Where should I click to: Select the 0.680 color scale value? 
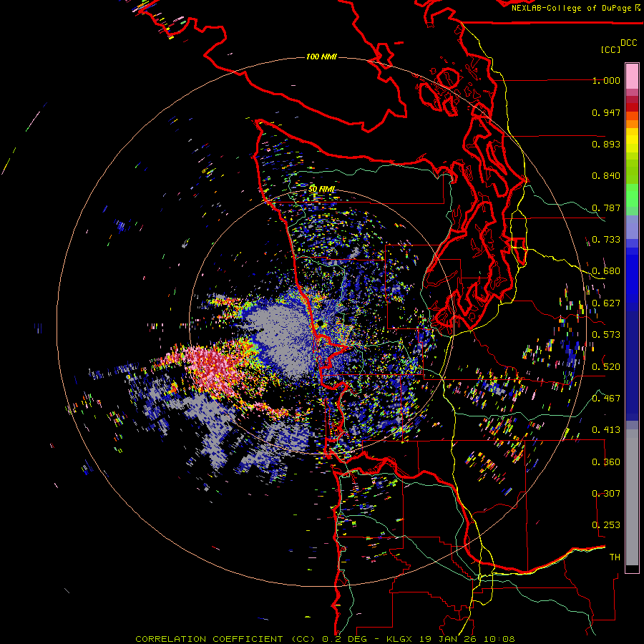(606, 271)
